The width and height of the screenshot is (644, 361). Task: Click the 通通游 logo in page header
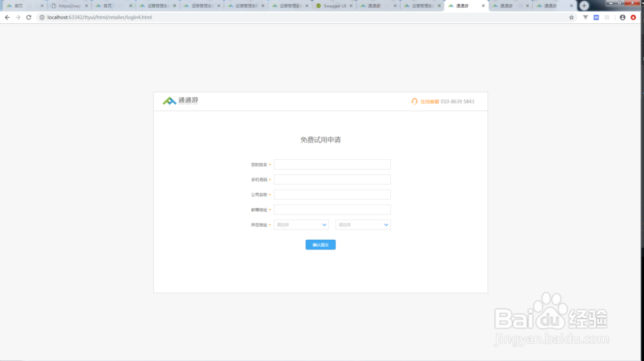[x=180, y=101]
